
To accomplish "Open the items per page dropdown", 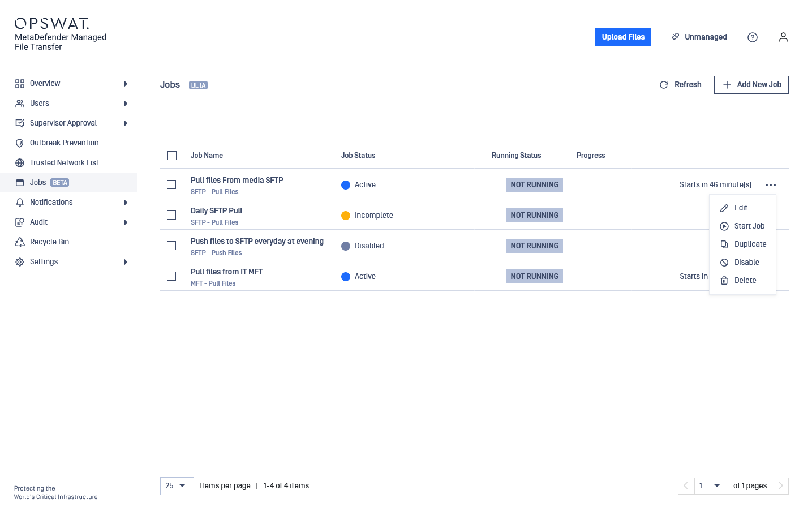I will click(177, 486).
